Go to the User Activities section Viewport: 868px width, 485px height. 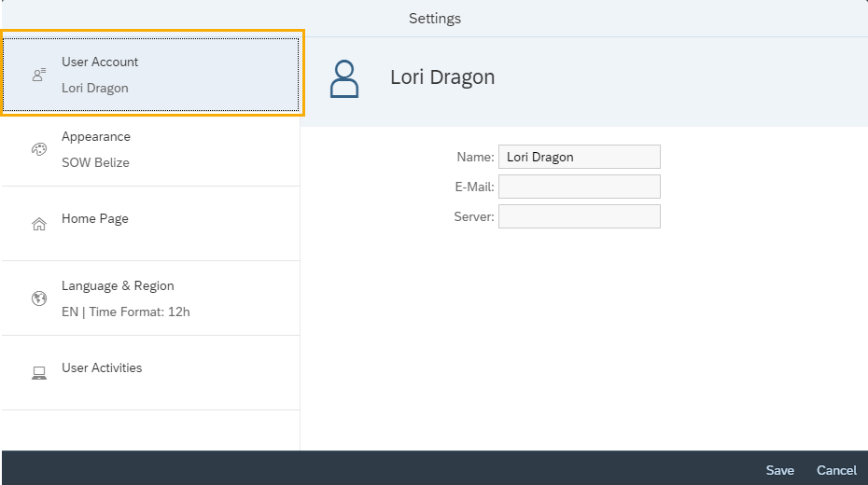[151, 373]
